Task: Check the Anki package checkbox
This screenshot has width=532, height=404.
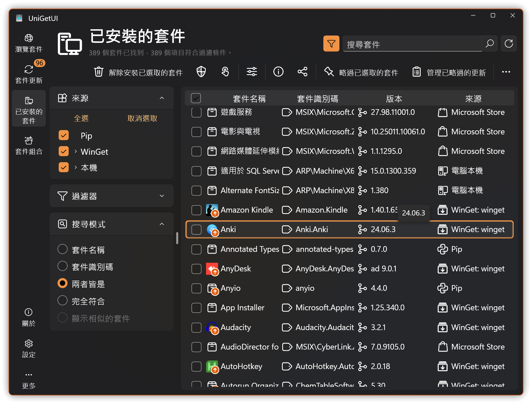Action: (x=196, y=230)
